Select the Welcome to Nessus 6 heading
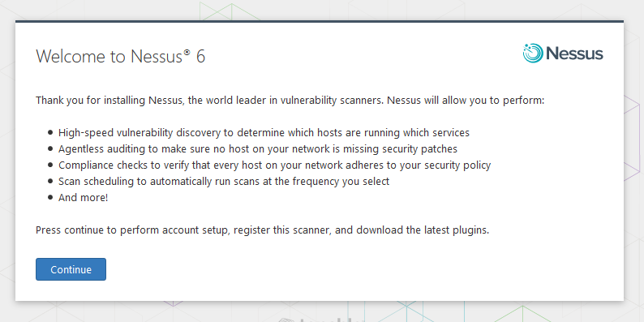 [120, 56]
